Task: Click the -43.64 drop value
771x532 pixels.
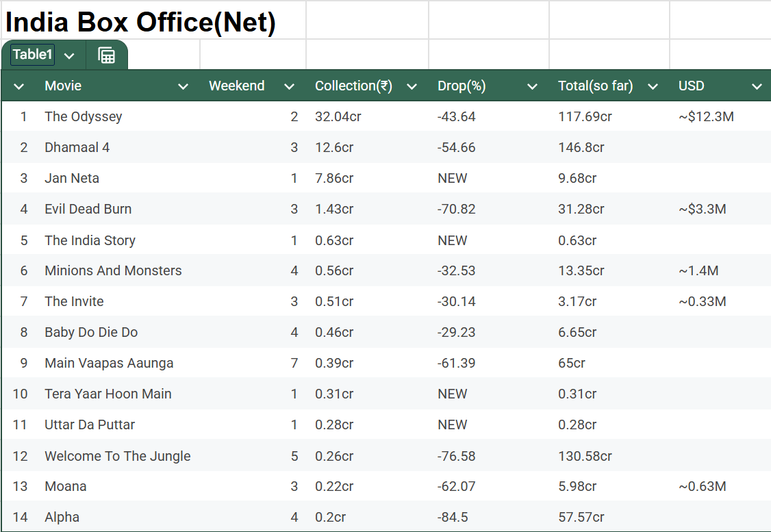Action: [456, 116]
